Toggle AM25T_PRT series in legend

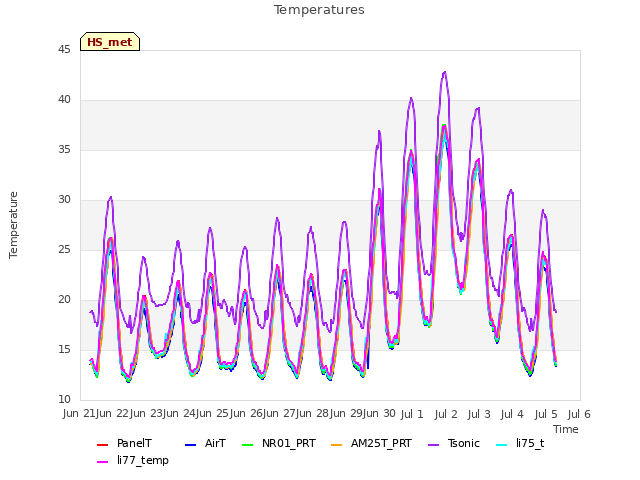(371, 444)
